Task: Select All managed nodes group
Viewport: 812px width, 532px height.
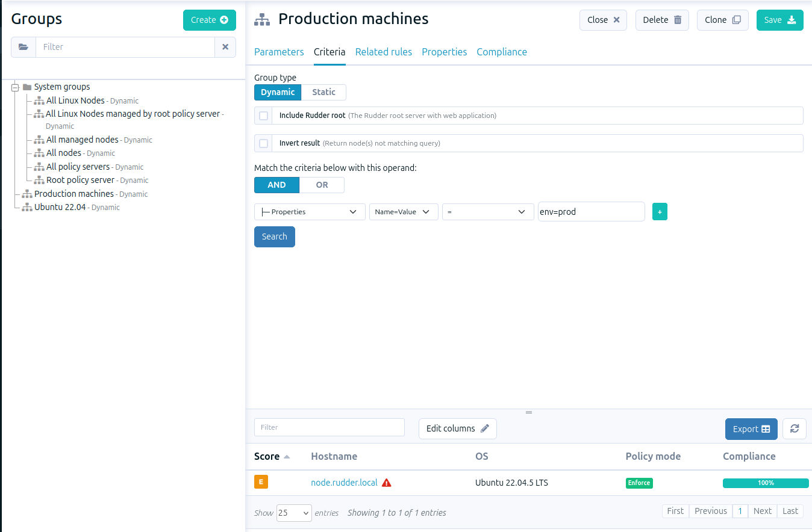Action: (83, 140)
